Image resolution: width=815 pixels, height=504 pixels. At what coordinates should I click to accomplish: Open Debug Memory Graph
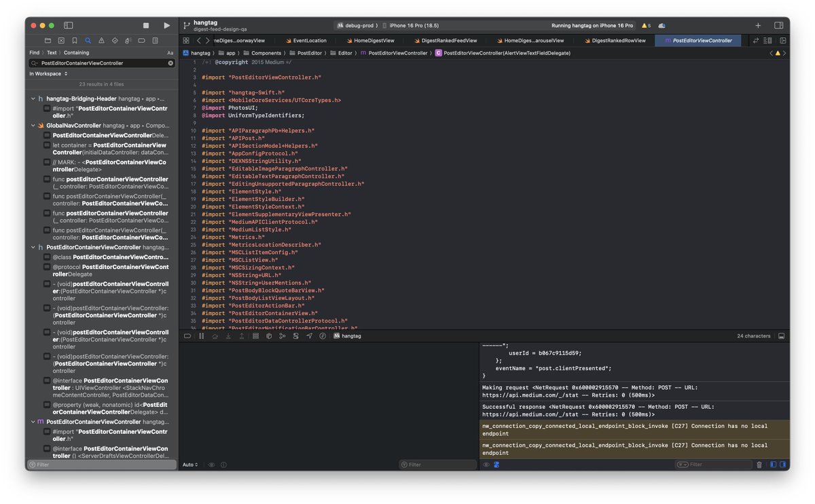[x=283, y=336]
